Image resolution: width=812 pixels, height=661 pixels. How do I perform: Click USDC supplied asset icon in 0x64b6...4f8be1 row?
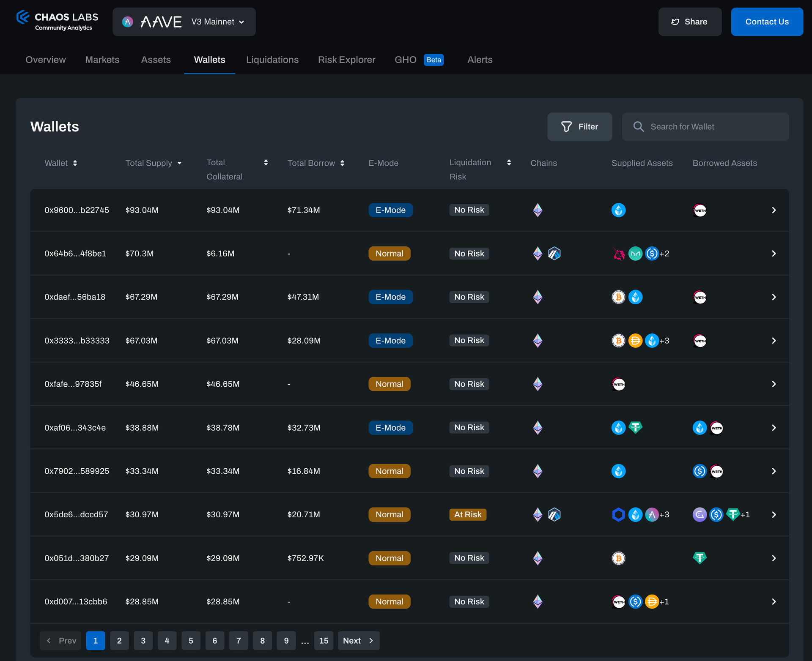click(652, 254)
